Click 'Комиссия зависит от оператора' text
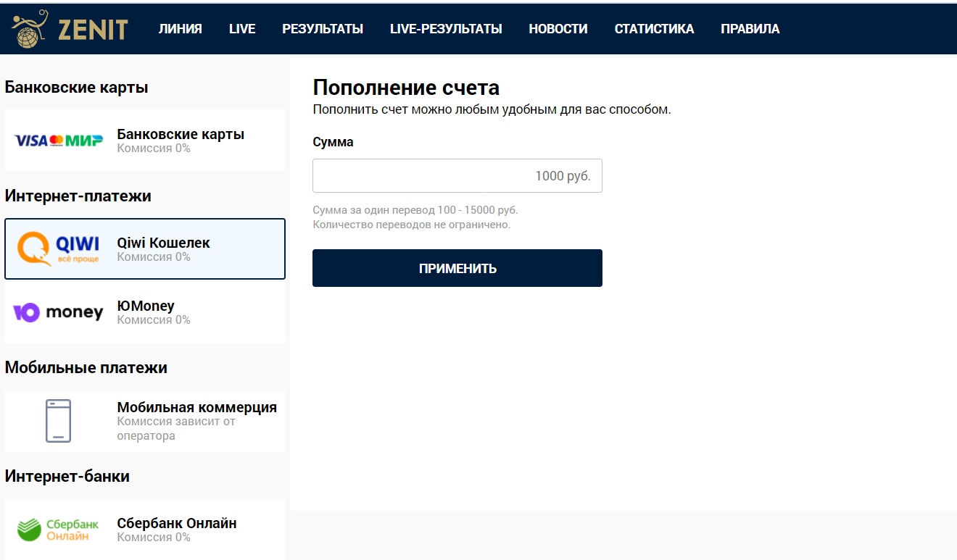The height and width of the screenshot is (560, 957). (x=176, y=428)
